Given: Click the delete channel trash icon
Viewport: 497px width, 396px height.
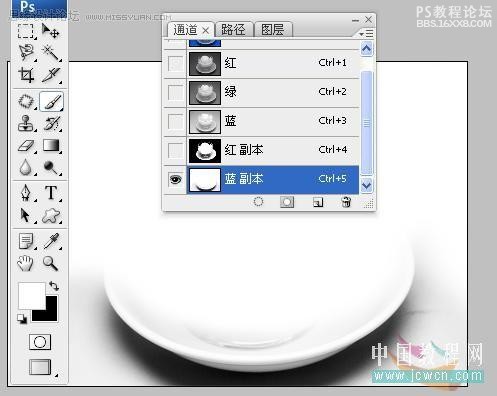Looking at the screenshot, I should click(346, 202).
